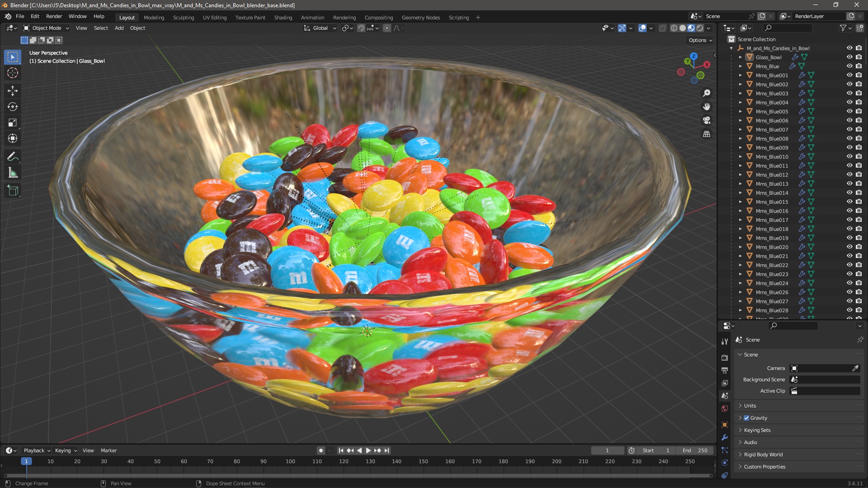This screenshot has height=488, width=868.
Task: Toggle auto keying record button
Action: point(321,450)
